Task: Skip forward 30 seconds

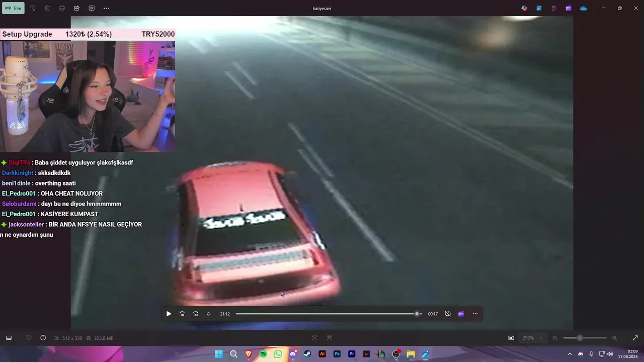Action: [x=196, y=314]
